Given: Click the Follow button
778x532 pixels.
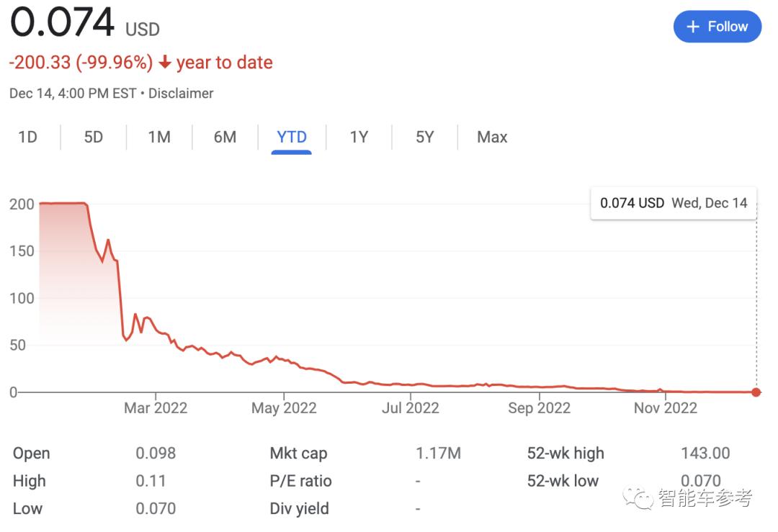Looking at the screenshot, I should point(717,27).
